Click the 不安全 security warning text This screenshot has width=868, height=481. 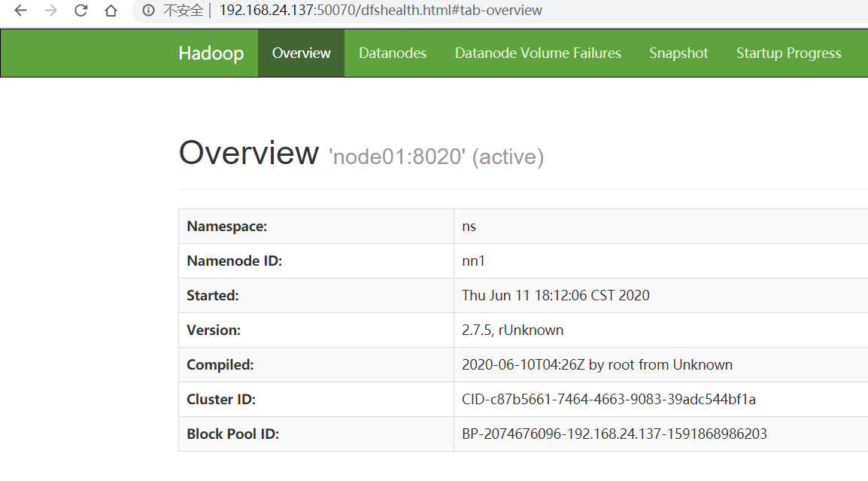tap(184, 11)
